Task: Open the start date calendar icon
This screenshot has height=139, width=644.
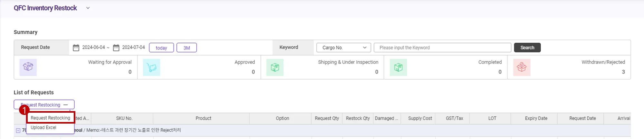Action: coord(76,48)
